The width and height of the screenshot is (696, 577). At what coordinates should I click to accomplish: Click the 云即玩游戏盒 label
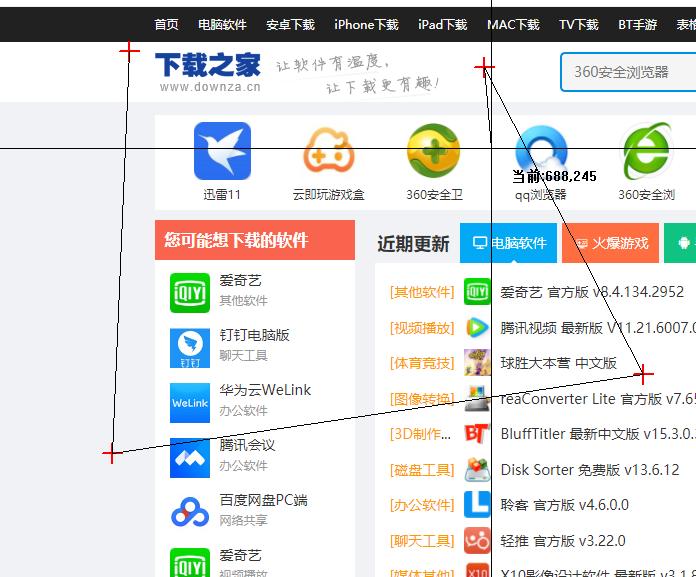[328, 194]
